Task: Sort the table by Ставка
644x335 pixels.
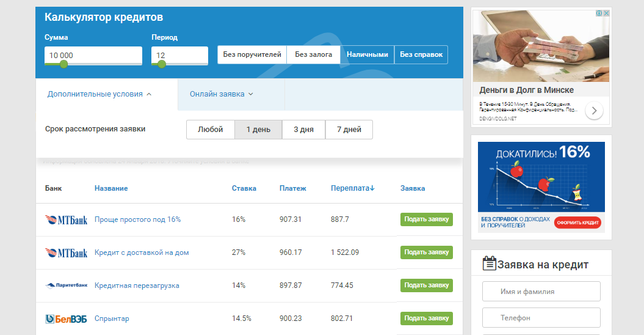Action: [x=244, y=188]
